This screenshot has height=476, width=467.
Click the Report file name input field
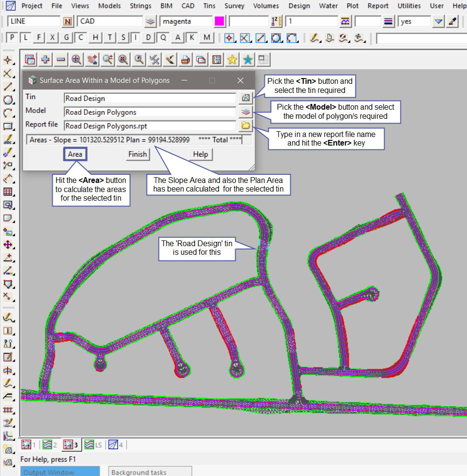pos(150,126)
